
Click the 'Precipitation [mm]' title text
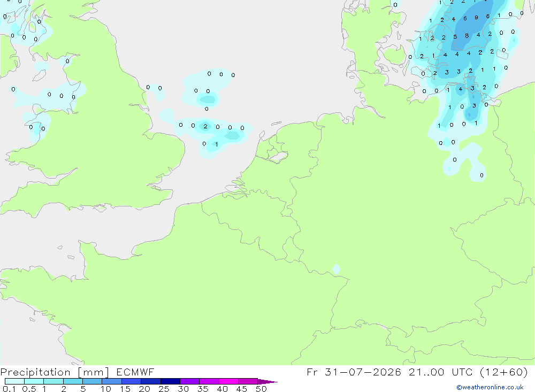pyautogui.click(x=55, y=372)
